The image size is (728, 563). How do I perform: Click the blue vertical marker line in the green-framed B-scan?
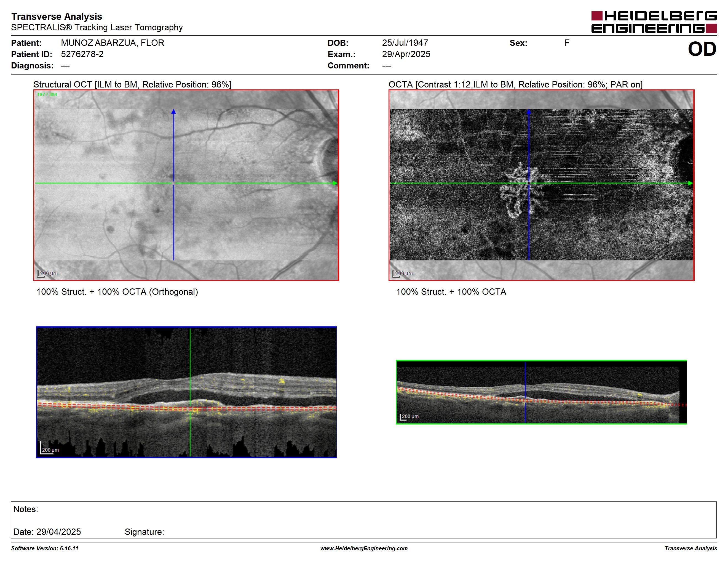coord(525,392)
